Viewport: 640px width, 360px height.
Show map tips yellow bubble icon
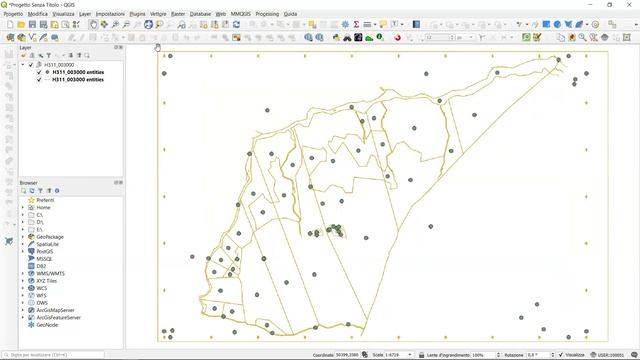(383, 24)
